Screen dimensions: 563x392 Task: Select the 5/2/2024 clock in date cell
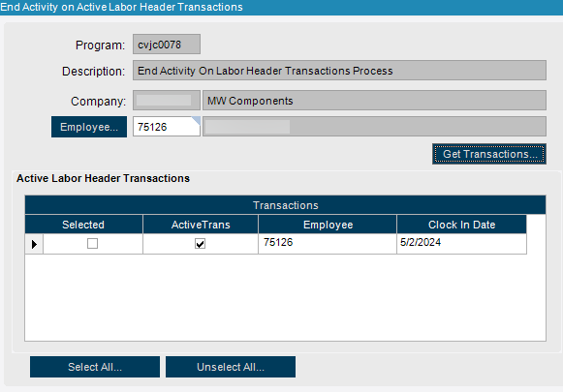[462, 244]
